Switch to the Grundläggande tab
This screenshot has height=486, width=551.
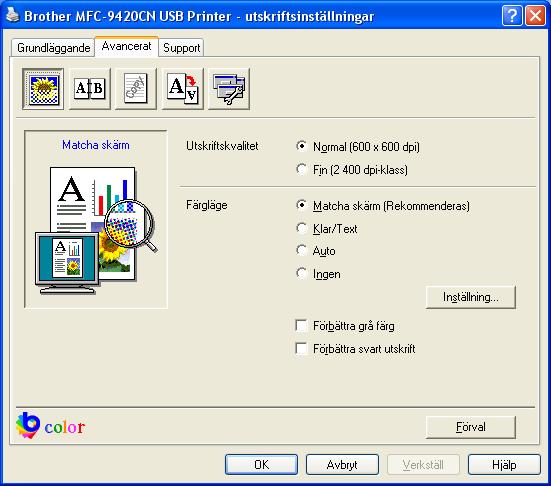tap(53, 48)
